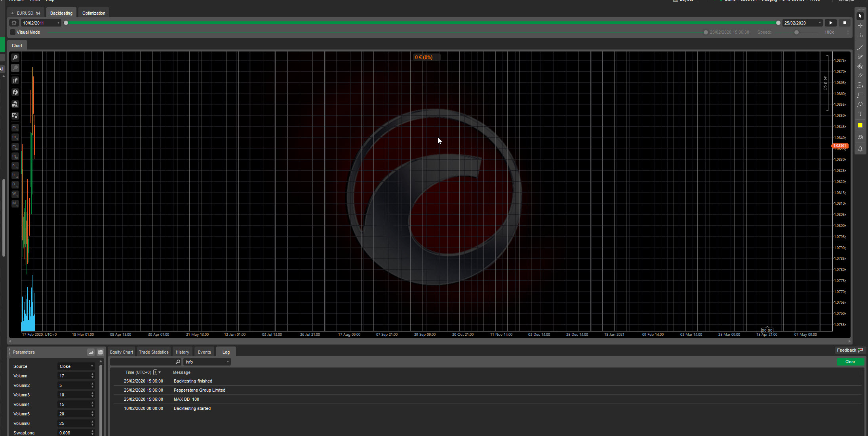Open the Trade Statistics tab

pos(154,352)
